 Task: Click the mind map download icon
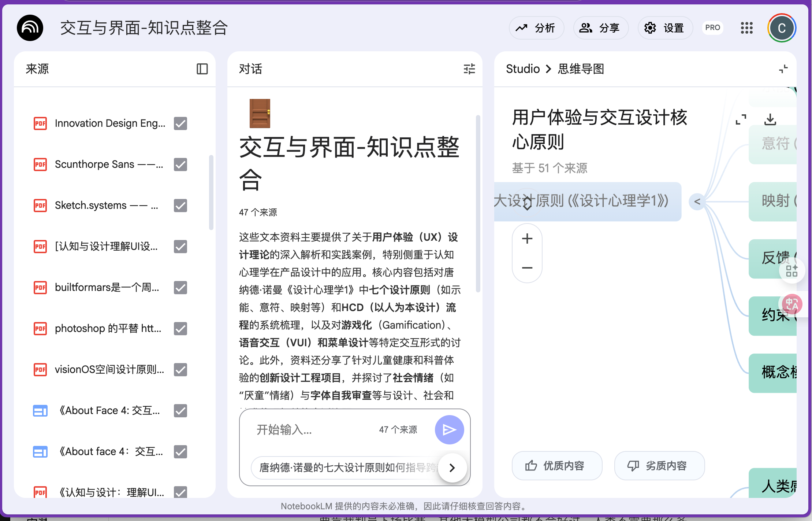tap(770, 119)
